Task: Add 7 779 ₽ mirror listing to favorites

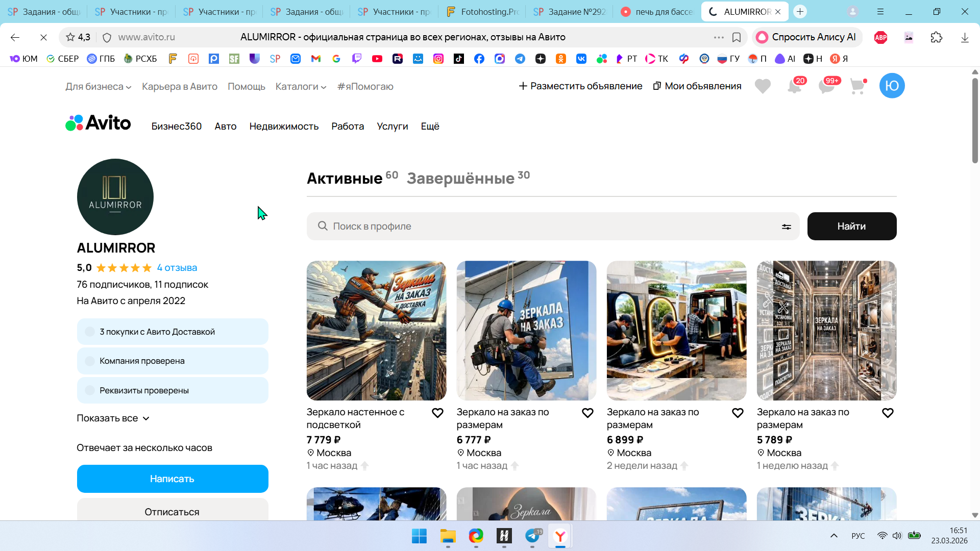Action: coord(437,413)
